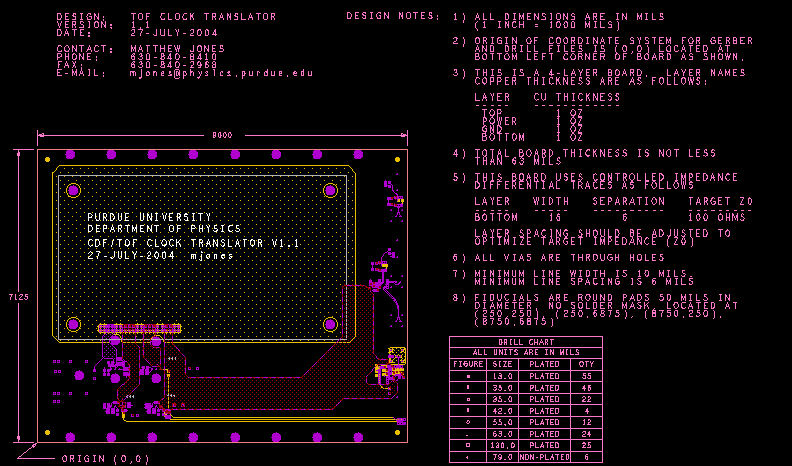This screenshot has height=466, width=792.
Task: Select the DESIGN NOTES heading
Action: click(x=392, y=17)
